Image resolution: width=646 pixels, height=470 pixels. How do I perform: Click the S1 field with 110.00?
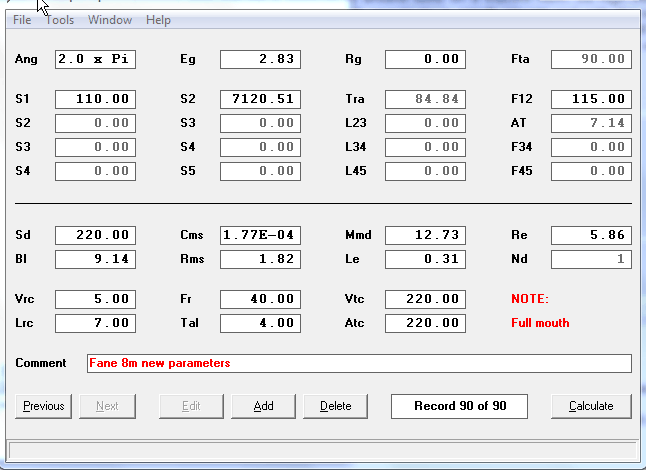(95, 99)
